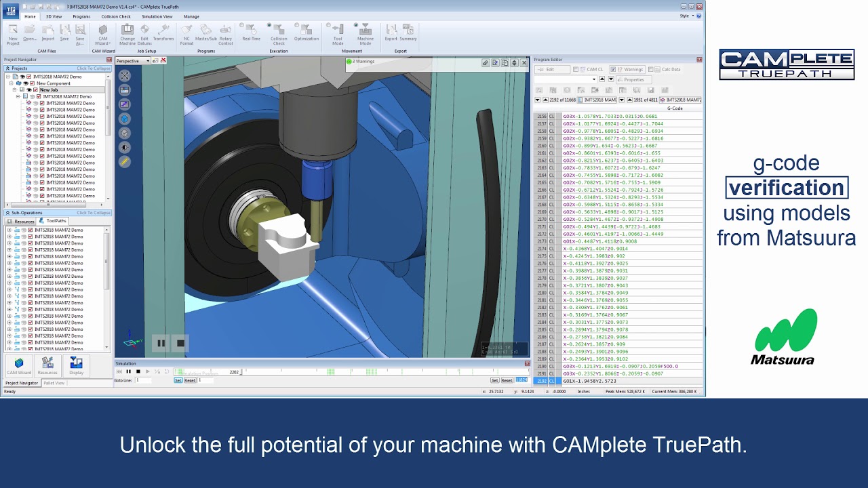The height and width of the screenshot is (488, 868).
Task: Collapse the Sub-Operations section header
Action: click(57, 213)
